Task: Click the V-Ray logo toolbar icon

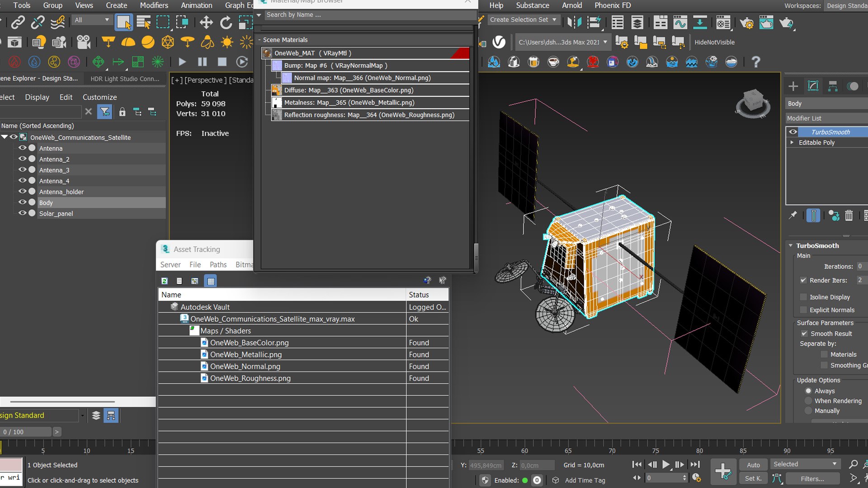Action: (499, 42)
